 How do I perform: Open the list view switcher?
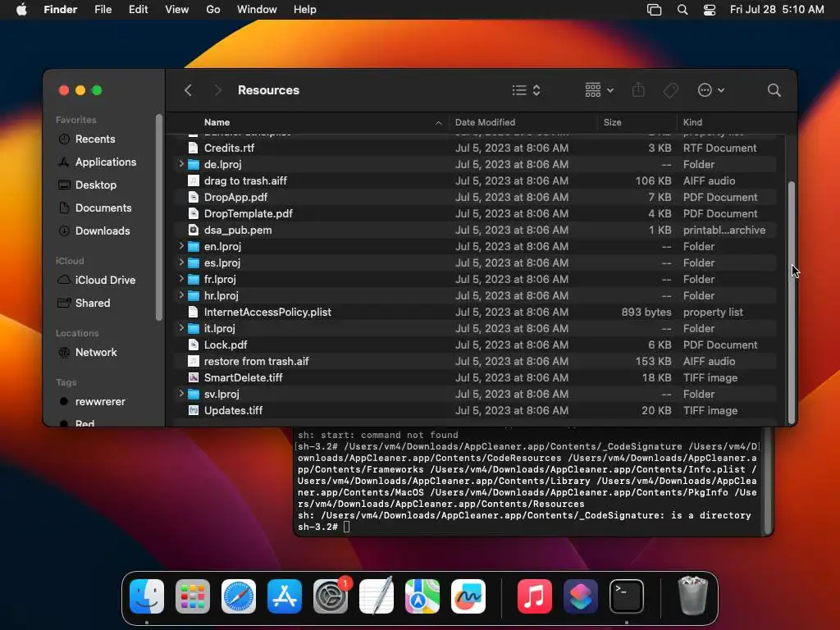point(526,90)
